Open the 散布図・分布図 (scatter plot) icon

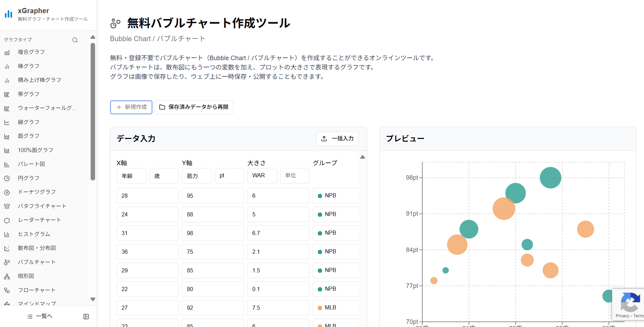click(x=7, y=248)
